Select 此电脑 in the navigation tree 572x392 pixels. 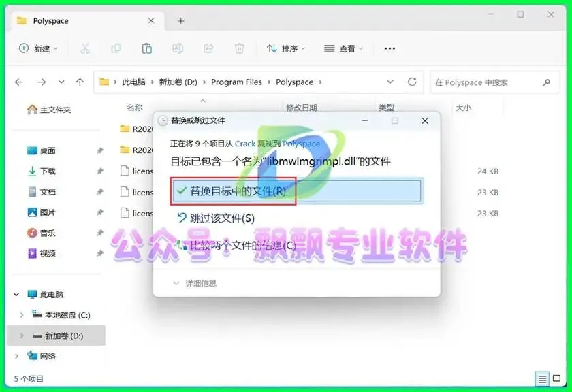click(46, 294)
